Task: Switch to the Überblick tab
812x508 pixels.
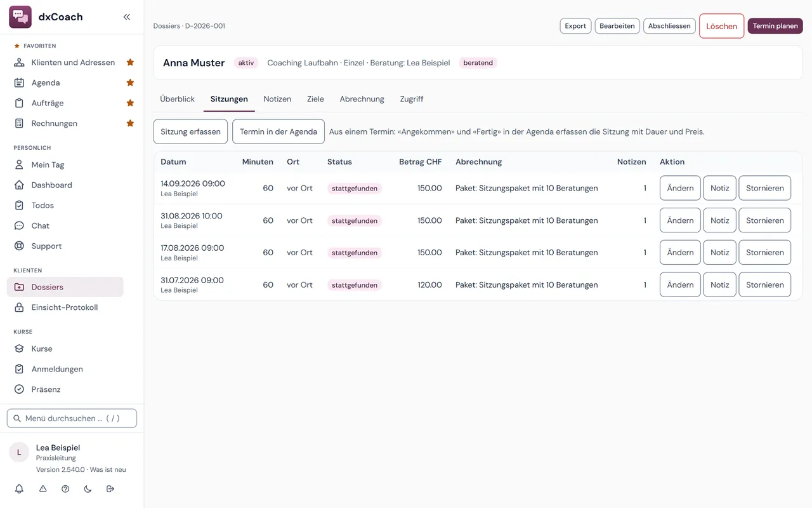Action: (178, 99)
